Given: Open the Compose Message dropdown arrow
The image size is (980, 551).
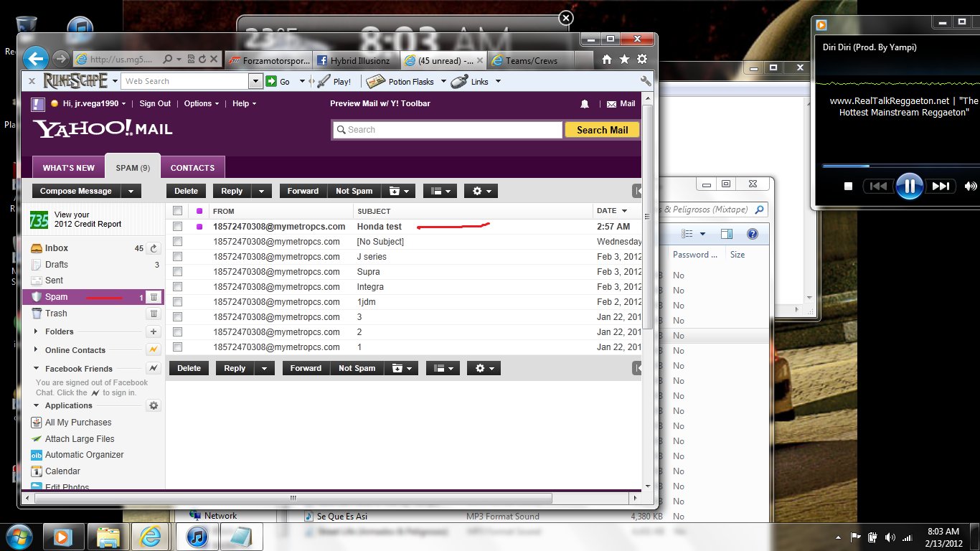Looking at the screenshot, I should tap(131, 191).
